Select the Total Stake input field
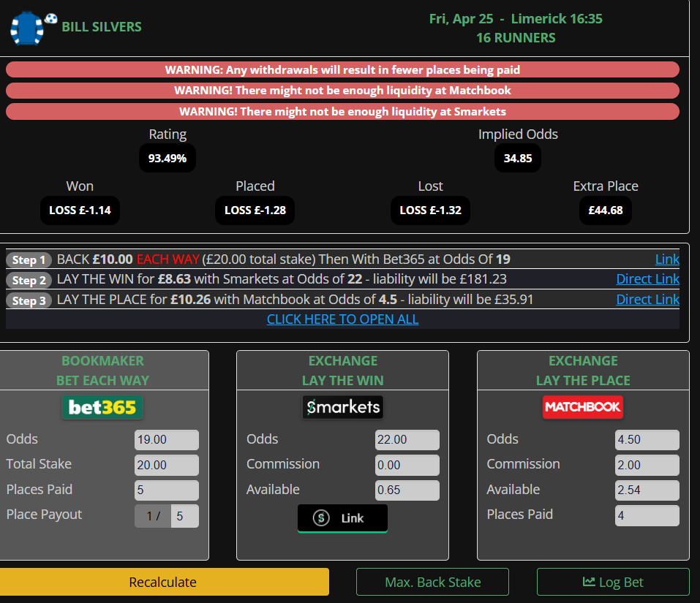The height and width of the screenshot is (603, 700). [x=167, y=465]
